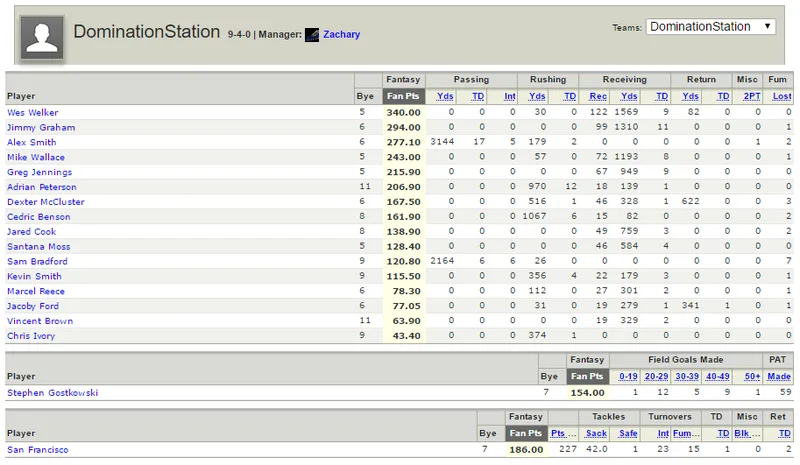This screenshot has width=800, height=465.
Task: Sort by 20-29 field goals header
Action: pos(656,376)
